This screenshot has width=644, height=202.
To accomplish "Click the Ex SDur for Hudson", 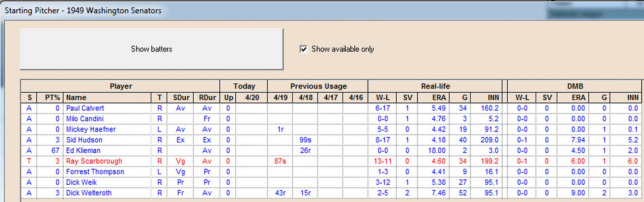I will (x=180, y=140).
